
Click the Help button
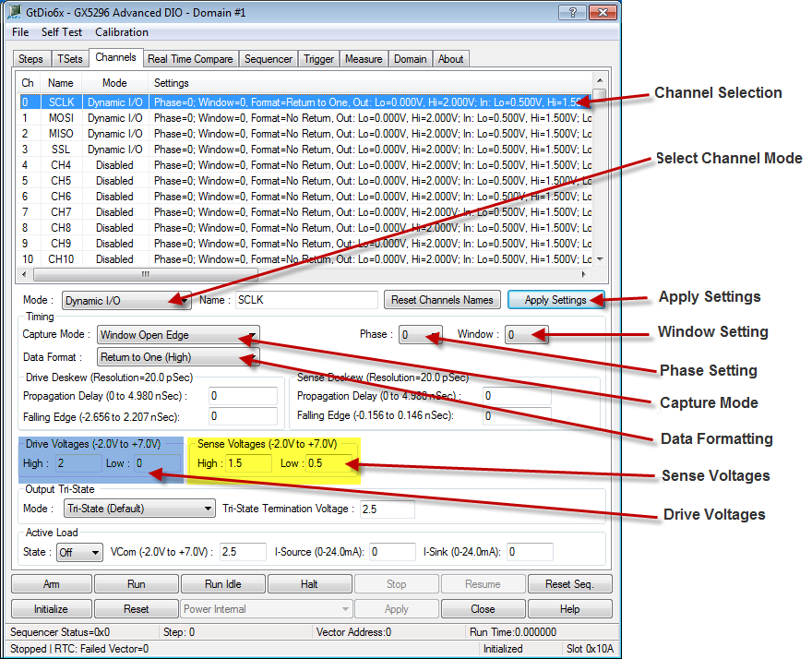pos(569,609)
